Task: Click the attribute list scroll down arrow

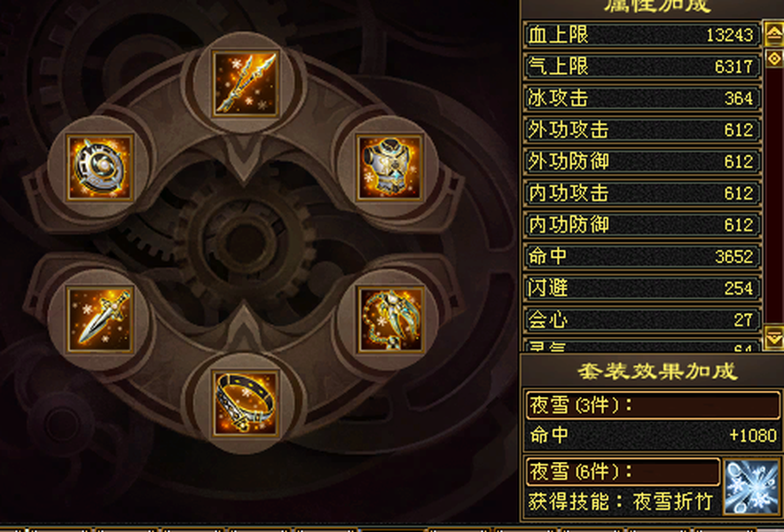Action: coord(774,338)
